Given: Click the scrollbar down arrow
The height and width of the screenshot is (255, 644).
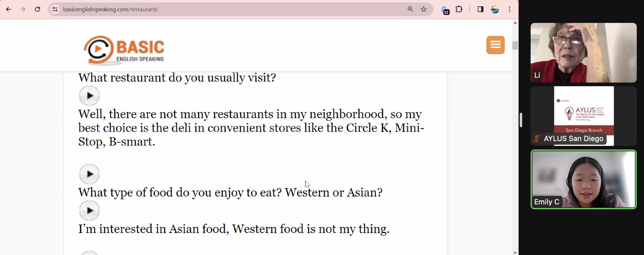Looking at the screenshot, I should coord(515,252).
